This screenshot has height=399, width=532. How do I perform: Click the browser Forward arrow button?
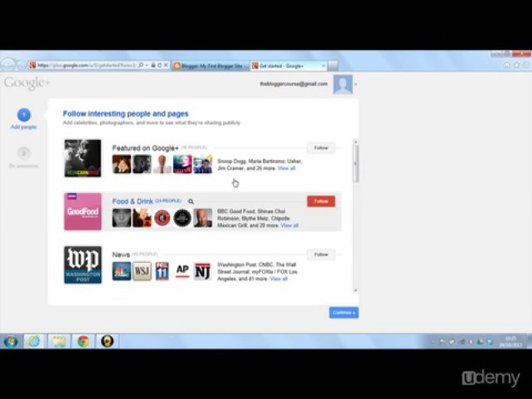[22, 65]
